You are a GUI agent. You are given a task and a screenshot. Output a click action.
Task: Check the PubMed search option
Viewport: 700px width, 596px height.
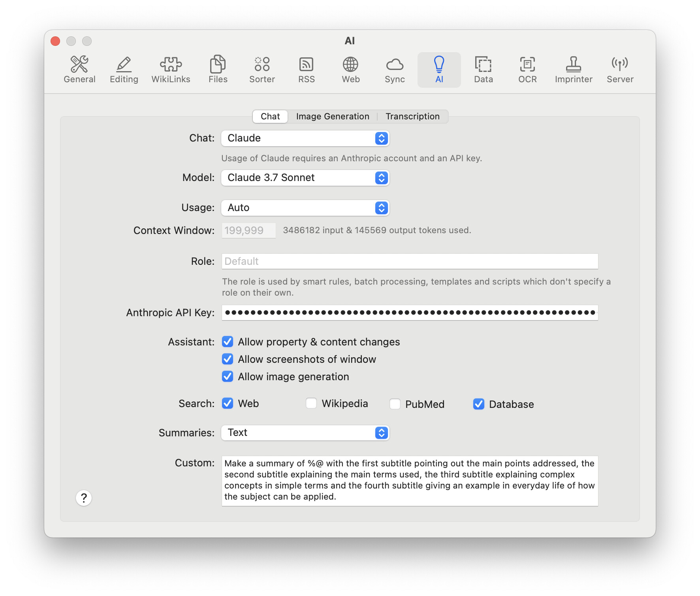(395, 404)
